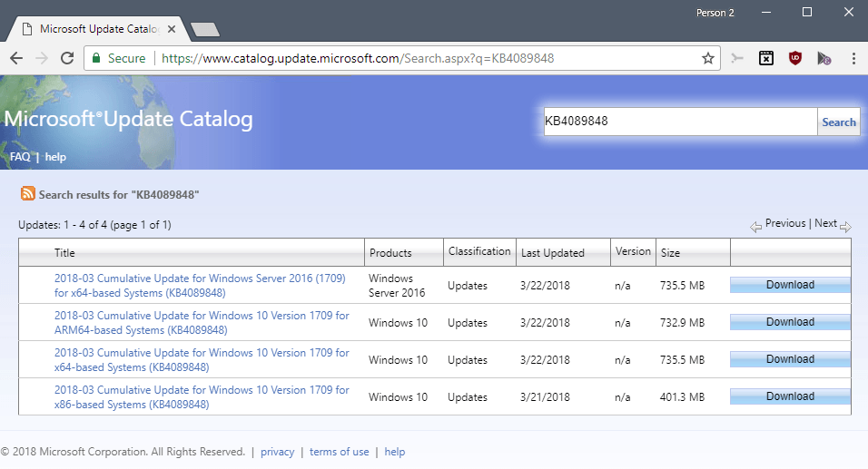Click the play-arrow extension icon

click(x=824, y=57)
